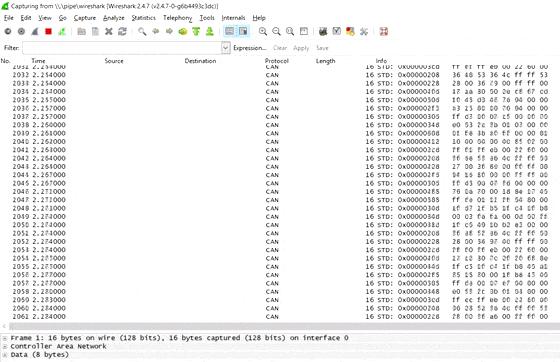Screen dimensions: 560x362
Task: Toggle auto scroll in live capture
Action: tap(243, 31)
